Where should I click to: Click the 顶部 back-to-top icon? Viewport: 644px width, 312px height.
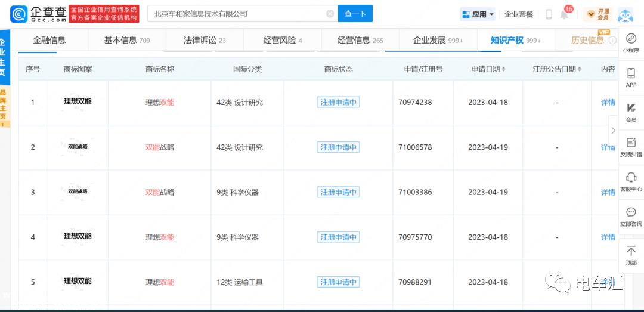pos(631,255)
